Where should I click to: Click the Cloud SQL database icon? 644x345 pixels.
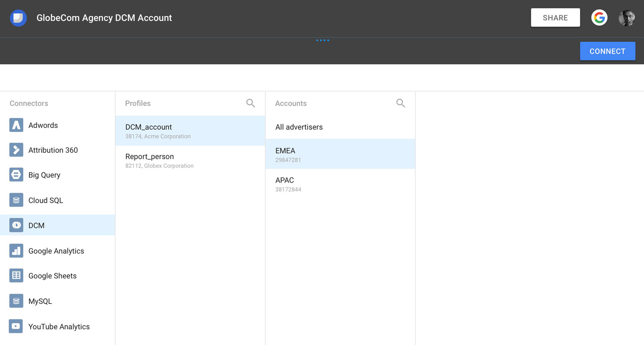tap(16, 200)
